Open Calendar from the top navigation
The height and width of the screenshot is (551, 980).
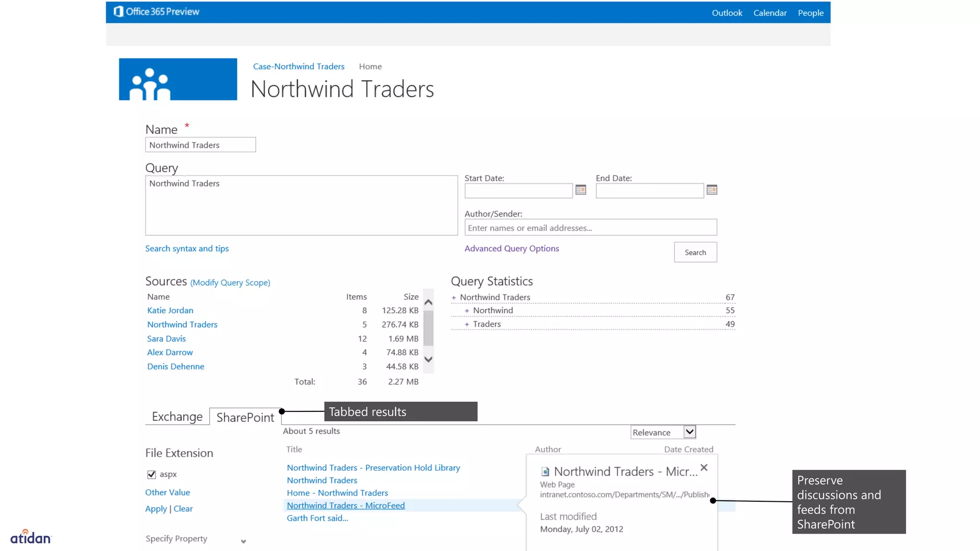[770, 13]
